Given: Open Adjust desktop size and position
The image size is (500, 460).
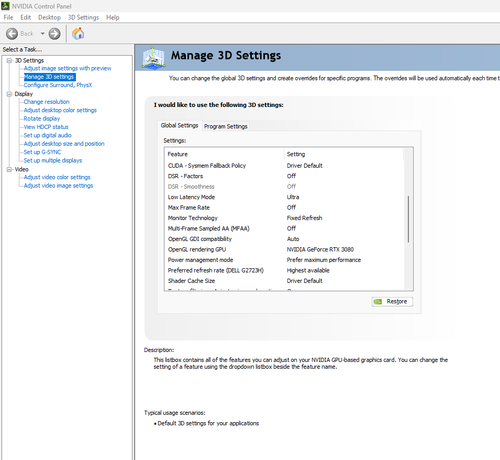Looking at the screenshot, I should click(64, 144).
